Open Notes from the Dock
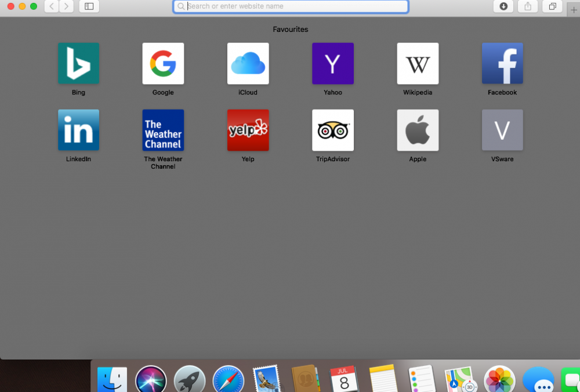Viewport: 580px width, 392px height. pyautogui.click(x=383, y=379)
